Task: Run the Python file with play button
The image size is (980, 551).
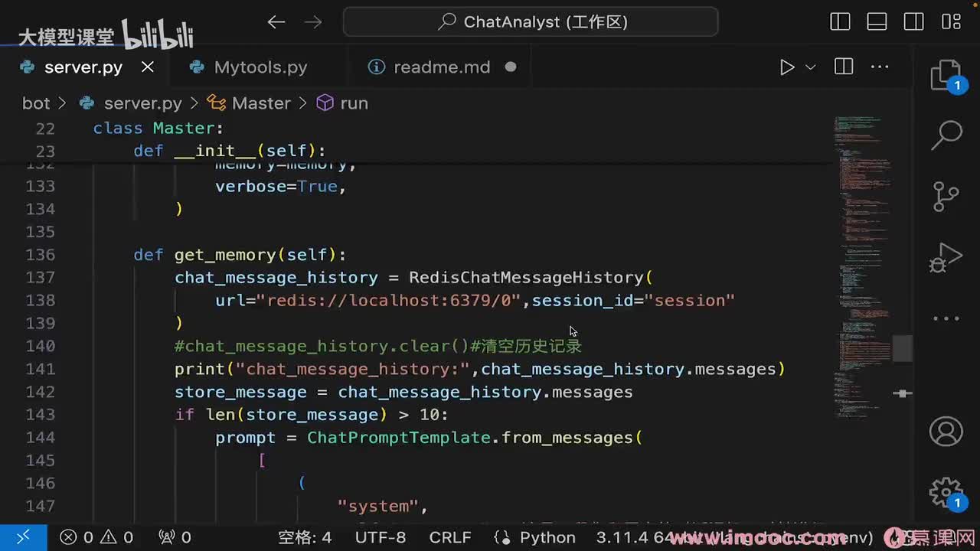Action: click(787, 67)
